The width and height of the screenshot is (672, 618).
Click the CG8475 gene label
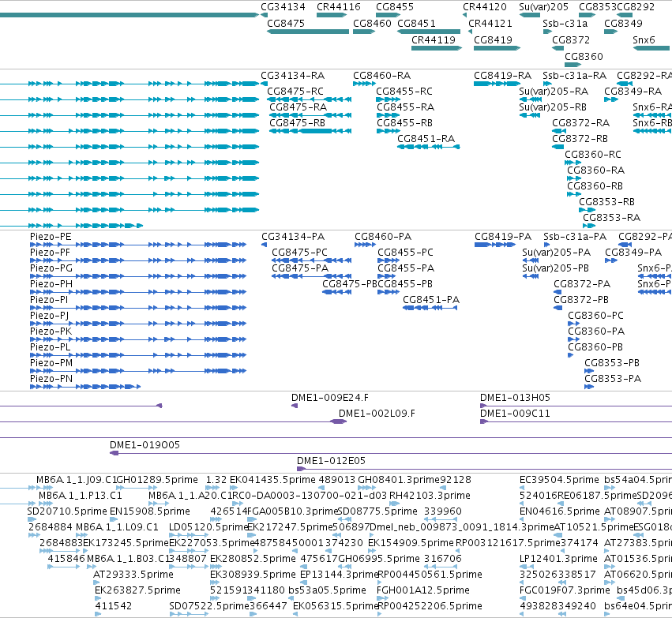coord(286,23)
